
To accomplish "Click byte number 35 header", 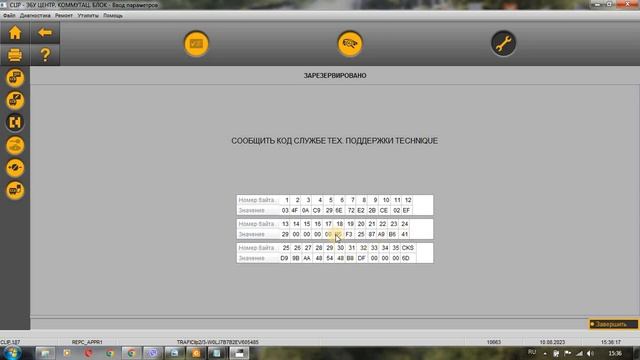I will pyautogui.click(x=396, y=248).
